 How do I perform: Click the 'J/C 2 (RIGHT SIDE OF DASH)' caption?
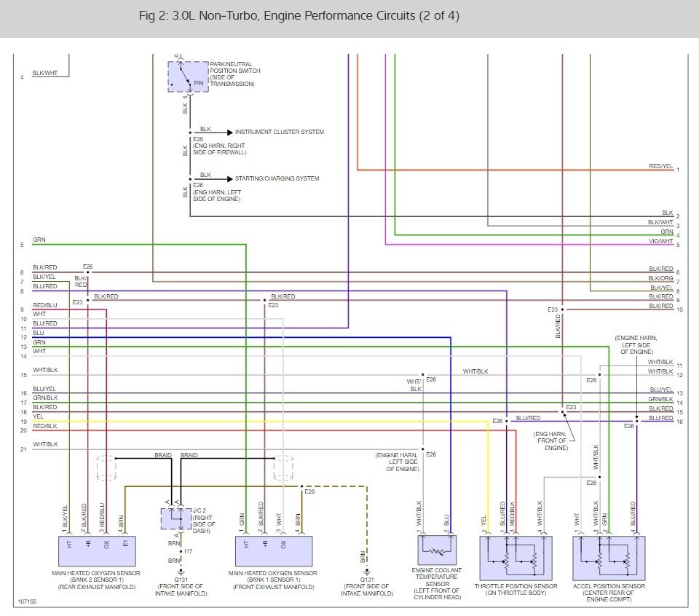coord(204,521)
